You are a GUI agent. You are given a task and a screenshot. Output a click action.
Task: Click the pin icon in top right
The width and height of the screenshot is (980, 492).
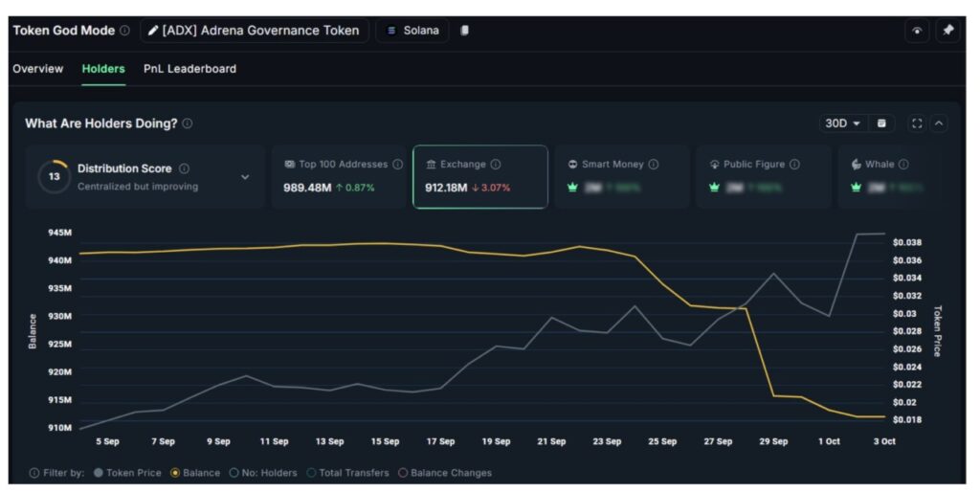pos(947,31)
